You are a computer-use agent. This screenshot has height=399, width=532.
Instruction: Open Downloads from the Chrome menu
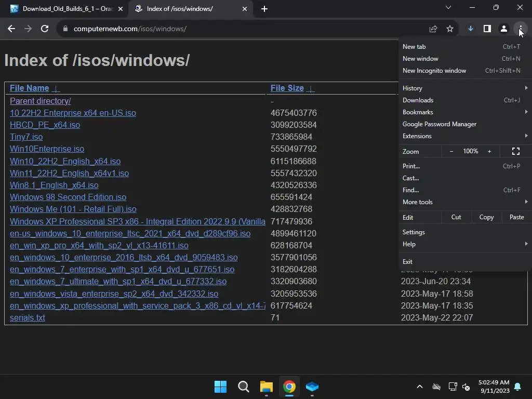click(465, 100)
